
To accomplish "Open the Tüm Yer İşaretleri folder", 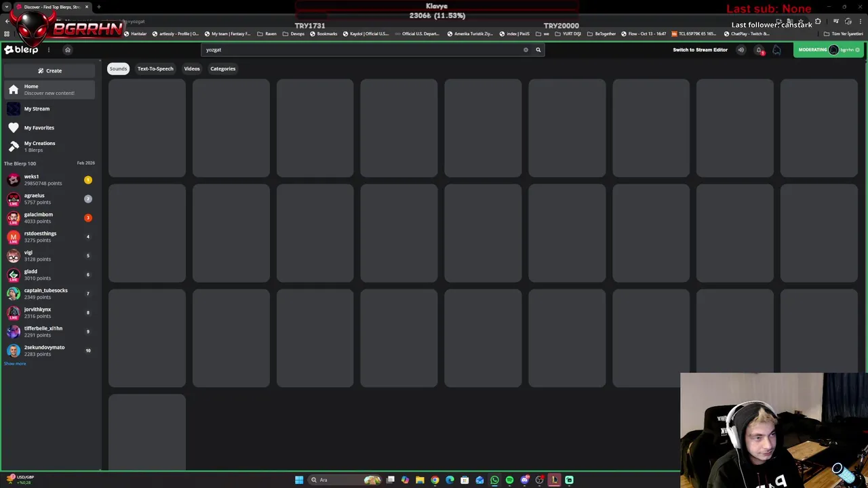I will (844, 34).
